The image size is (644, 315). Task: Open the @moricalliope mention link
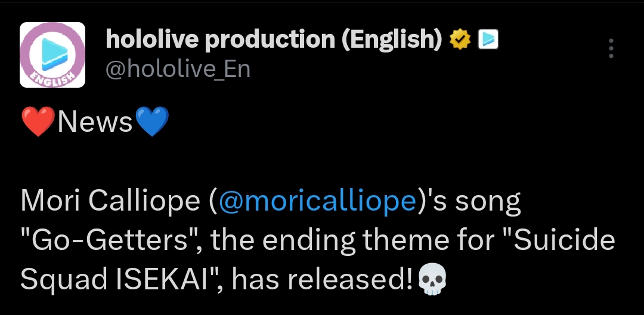coord(317,202)
